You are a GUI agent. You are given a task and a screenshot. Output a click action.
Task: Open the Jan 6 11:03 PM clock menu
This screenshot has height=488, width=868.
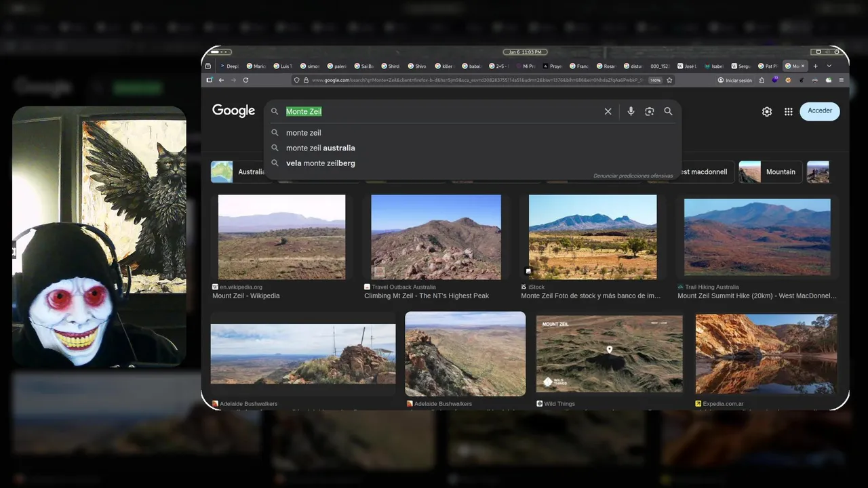click(525, 52)
